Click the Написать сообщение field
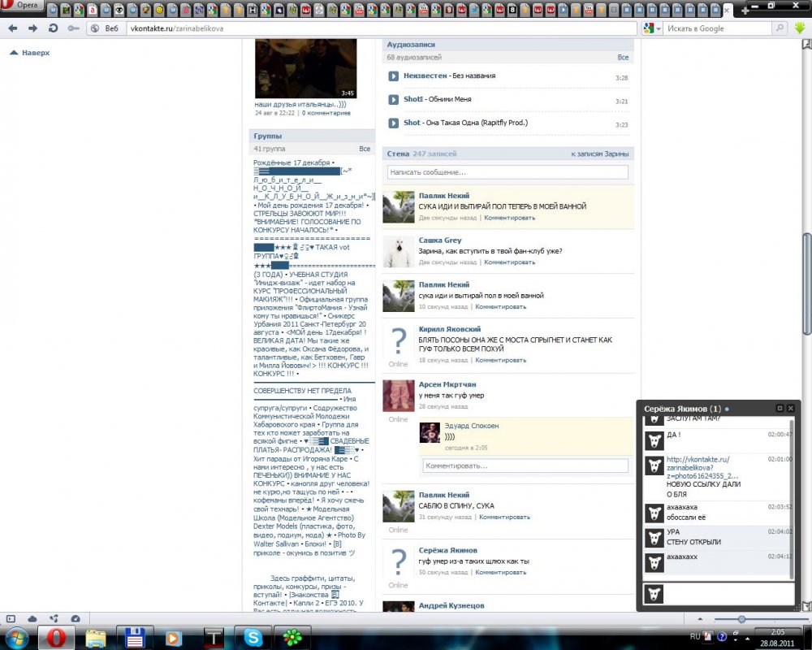Image resolution: width=812 pixels, height=650 pixels. pyautogui.click(x=508, y=172)
